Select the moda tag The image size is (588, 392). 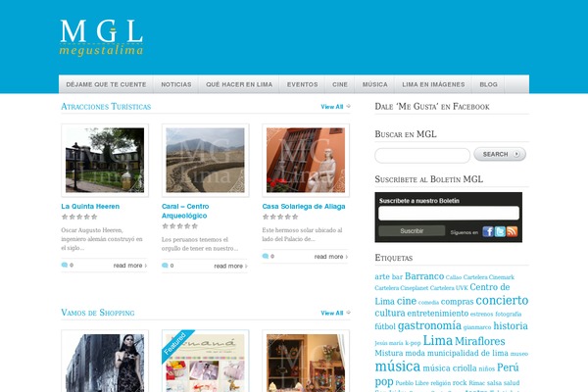point(416,354)
